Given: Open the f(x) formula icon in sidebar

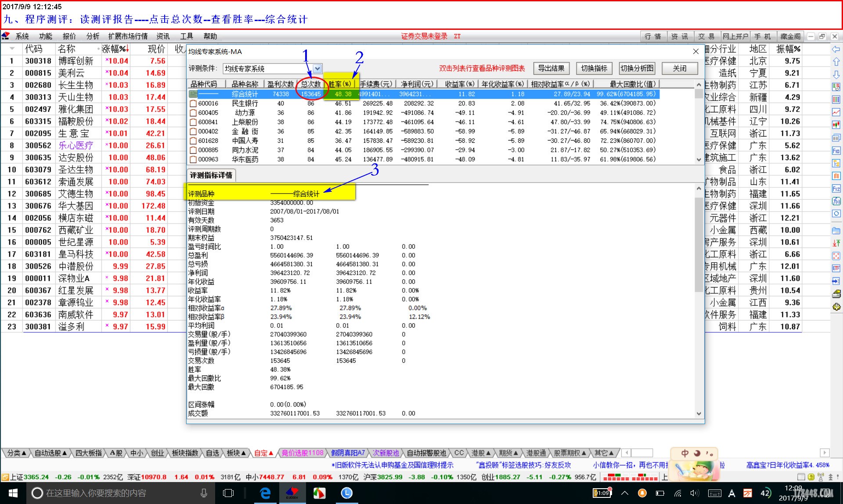Looking at the screenshot, I should click(836, 201).
